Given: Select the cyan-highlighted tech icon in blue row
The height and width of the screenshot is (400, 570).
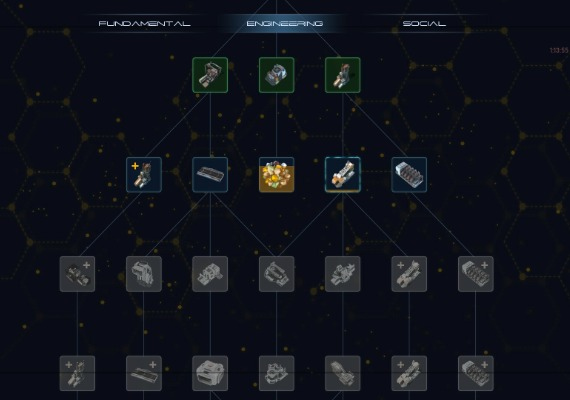Looking at the screenshot, I should coord(343,175).
